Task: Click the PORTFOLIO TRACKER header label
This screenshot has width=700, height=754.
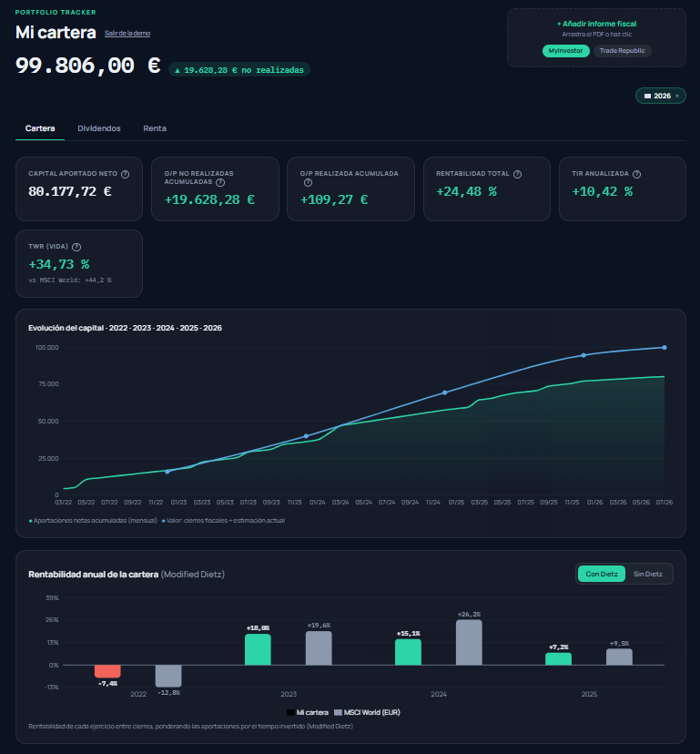Action: click(x=56, y=13)
